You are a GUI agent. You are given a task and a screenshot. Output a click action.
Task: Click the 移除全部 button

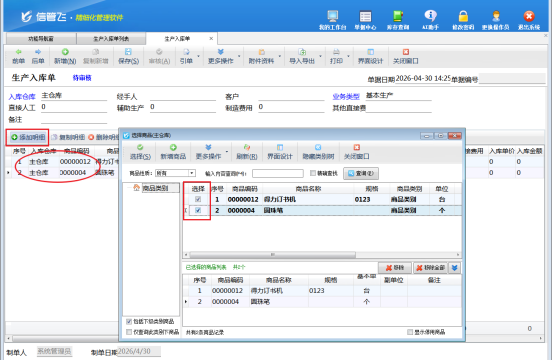pos(430,268)
